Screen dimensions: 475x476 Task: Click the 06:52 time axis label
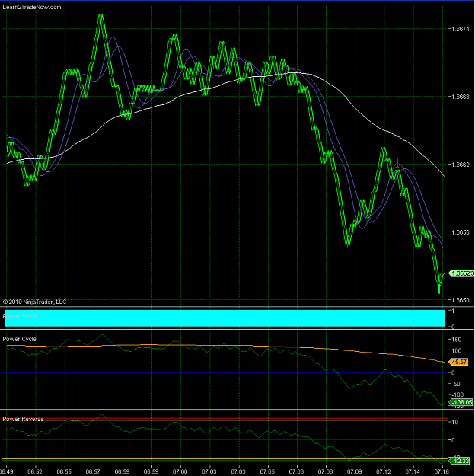pos(35,471)
